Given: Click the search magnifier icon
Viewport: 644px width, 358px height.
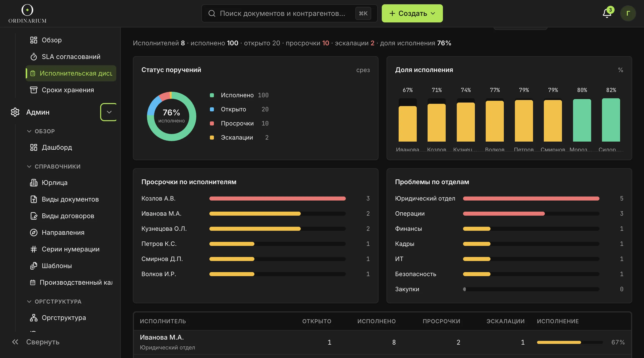Looking at the screenshot, I should click(212, 13).
